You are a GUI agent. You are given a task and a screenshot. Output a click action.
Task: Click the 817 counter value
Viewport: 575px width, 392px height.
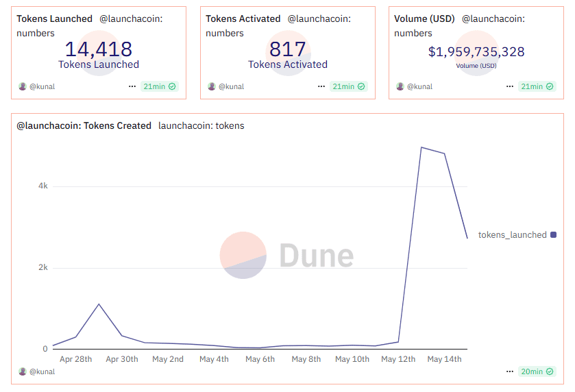[x=288, y=49]
